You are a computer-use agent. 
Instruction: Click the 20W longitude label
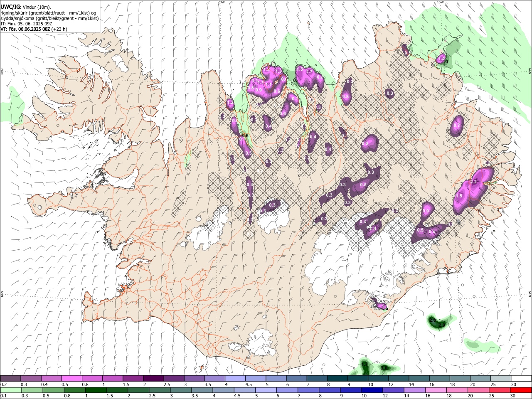(221, 2)
